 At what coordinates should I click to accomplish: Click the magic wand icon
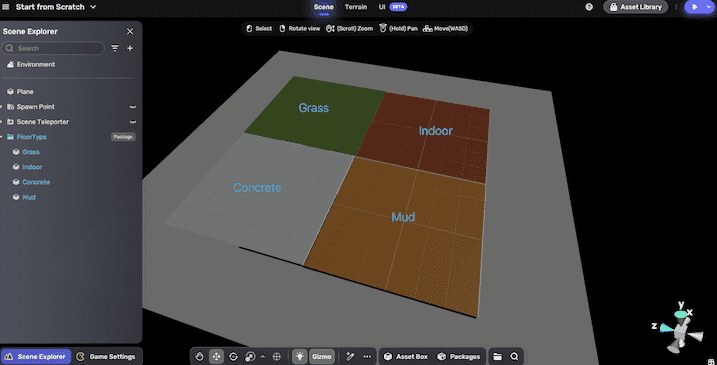click(x=350, y=356)
